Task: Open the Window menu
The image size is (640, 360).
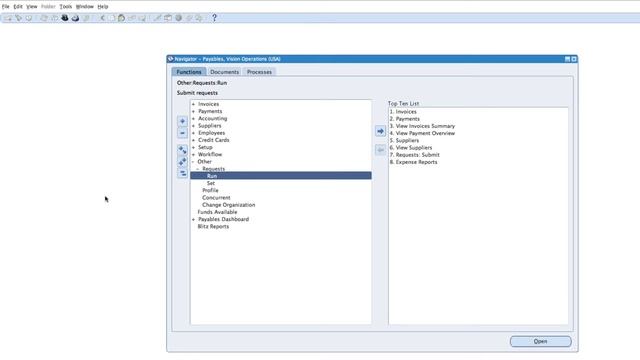Action: (84, 7)
